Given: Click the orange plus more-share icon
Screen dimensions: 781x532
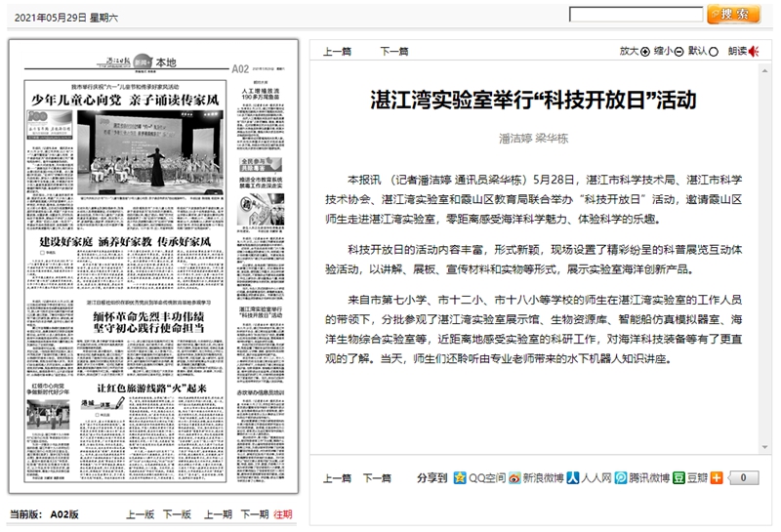Looking at the screenshot, I should pos(717,477).
